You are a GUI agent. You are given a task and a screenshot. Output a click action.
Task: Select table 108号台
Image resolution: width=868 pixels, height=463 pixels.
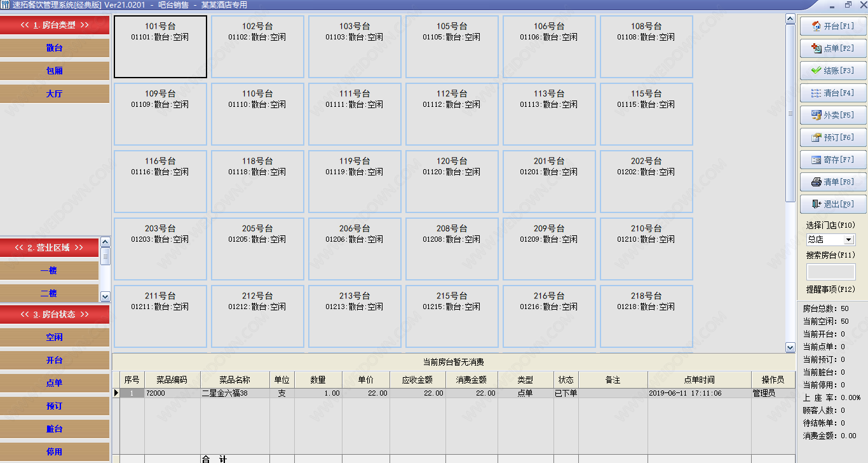click(646, 46)
